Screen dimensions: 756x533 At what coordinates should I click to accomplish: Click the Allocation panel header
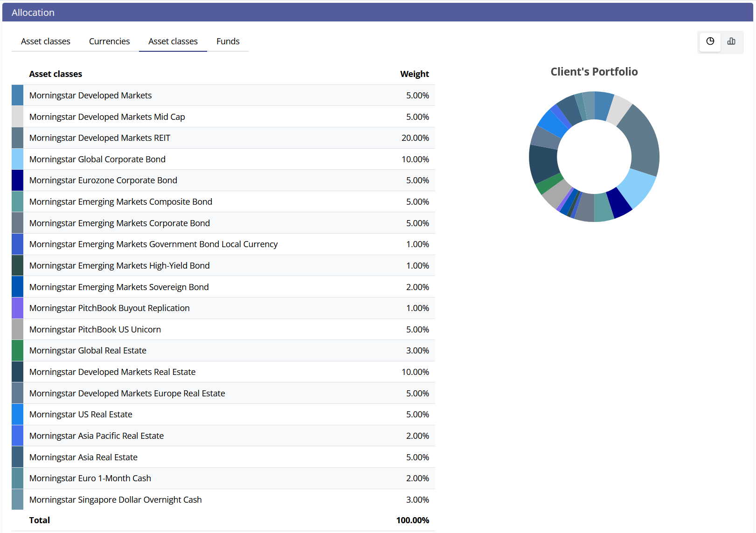click(33, 13)
